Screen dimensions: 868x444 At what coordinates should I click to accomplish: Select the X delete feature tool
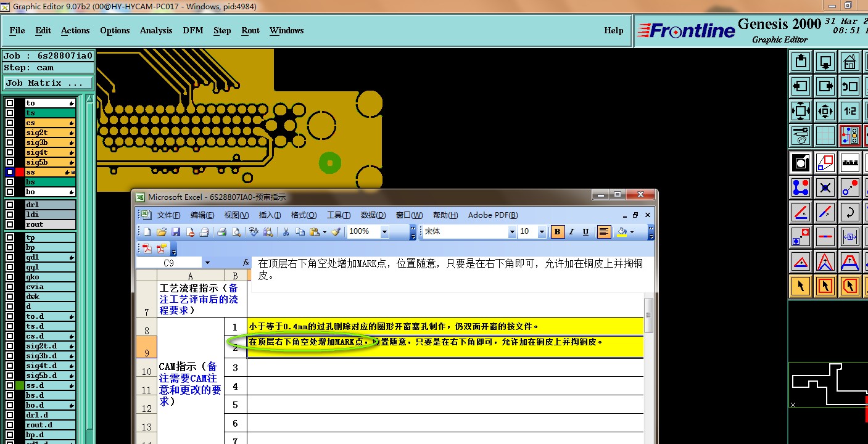(x=825, y=187)
